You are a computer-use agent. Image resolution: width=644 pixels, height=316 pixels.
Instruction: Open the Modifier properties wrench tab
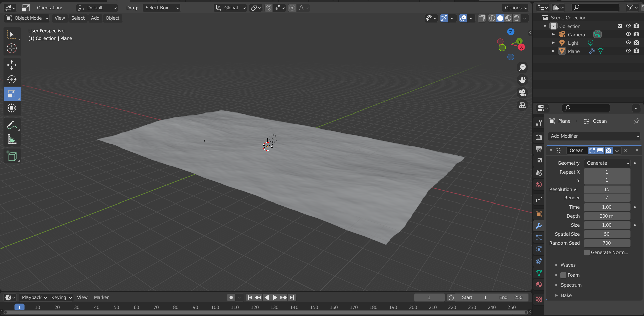point(539,226)
